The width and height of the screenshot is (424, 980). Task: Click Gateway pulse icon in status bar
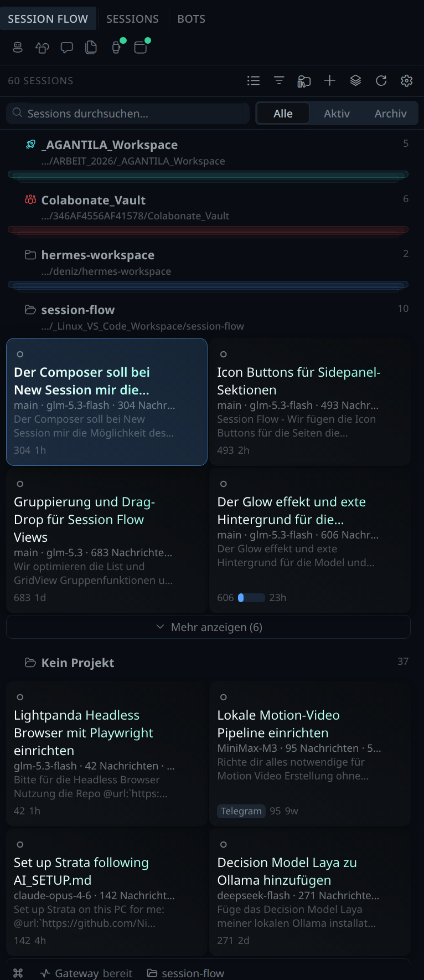pos(45,973)
